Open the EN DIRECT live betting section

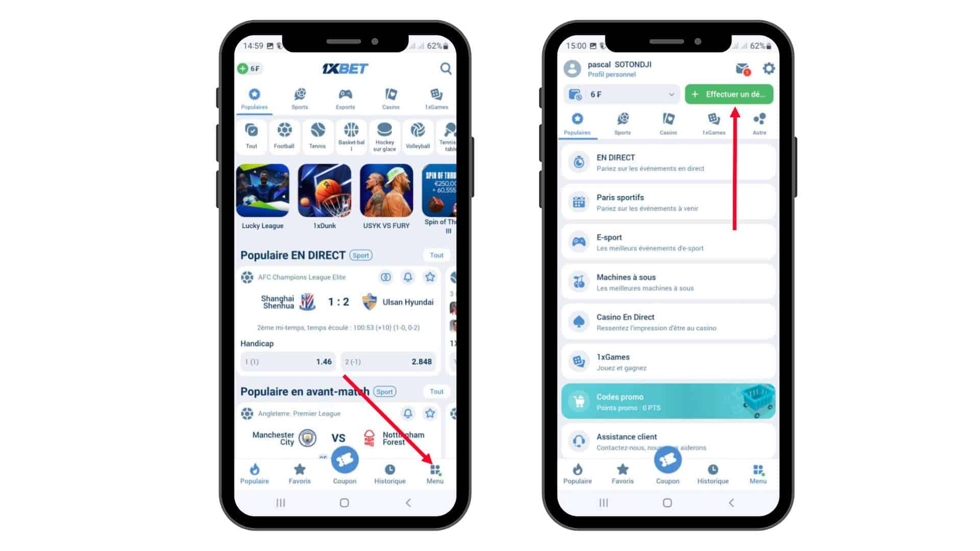[x=666, y=162]
